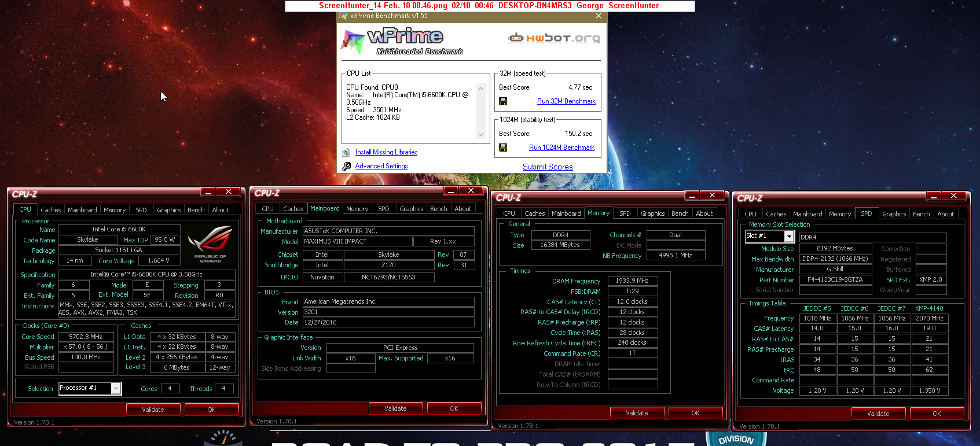
Task: Open About tab in first CPU-Z window
Action: [x=221, y=210]
